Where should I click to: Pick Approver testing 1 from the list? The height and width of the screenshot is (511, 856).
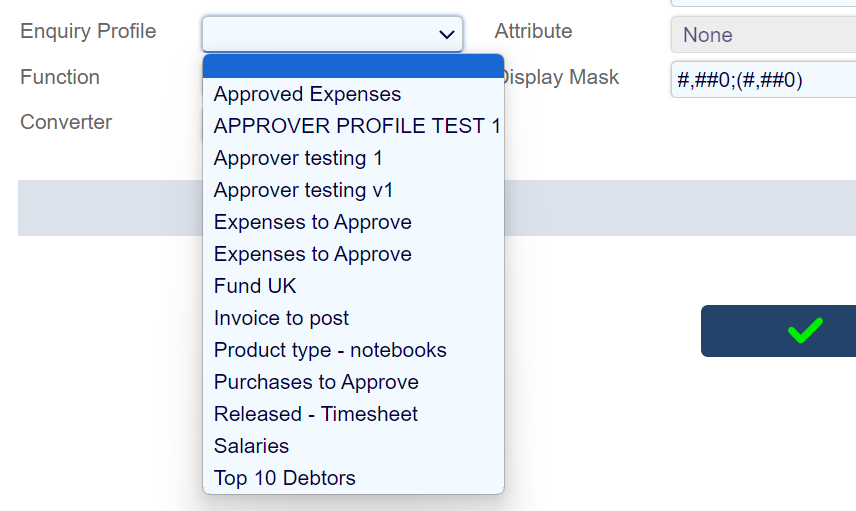click(298, 158)
